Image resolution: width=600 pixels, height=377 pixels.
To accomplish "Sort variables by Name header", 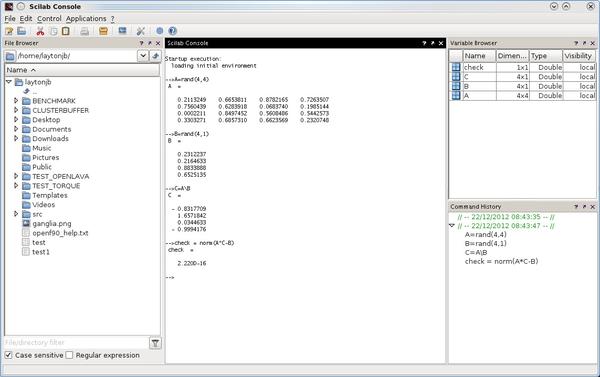I will pos(479,56).
